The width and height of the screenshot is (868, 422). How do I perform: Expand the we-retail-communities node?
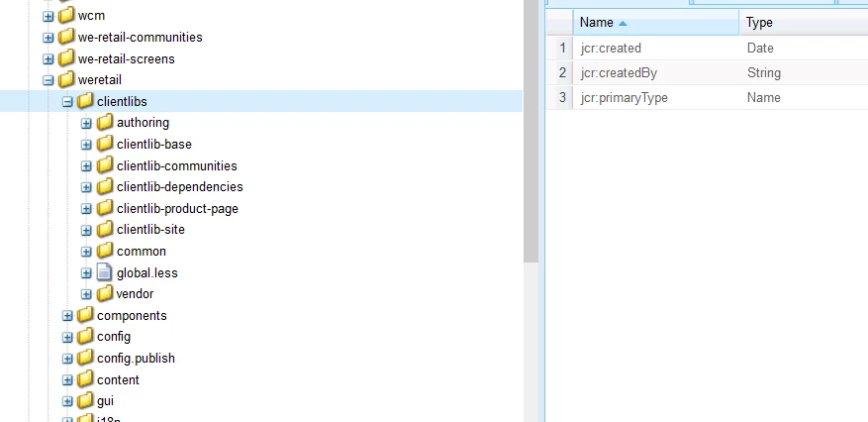[x=48, y=38]
